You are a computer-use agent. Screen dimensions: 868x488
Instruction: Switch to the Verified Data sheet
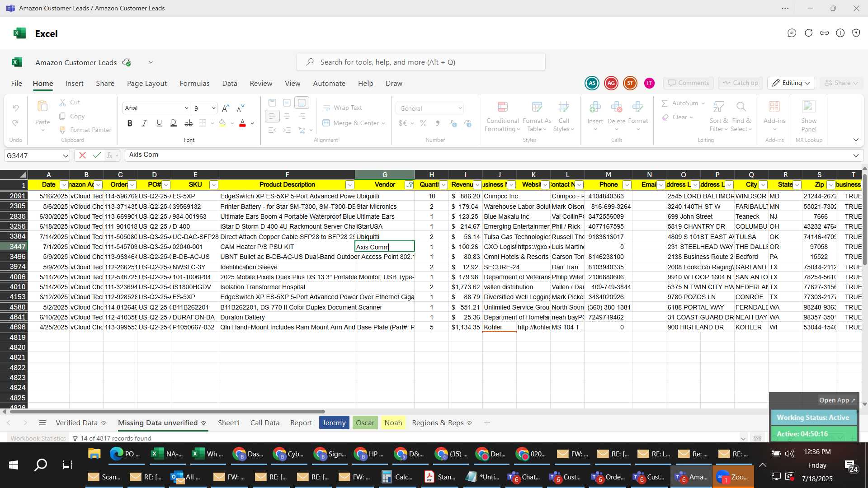76,423
